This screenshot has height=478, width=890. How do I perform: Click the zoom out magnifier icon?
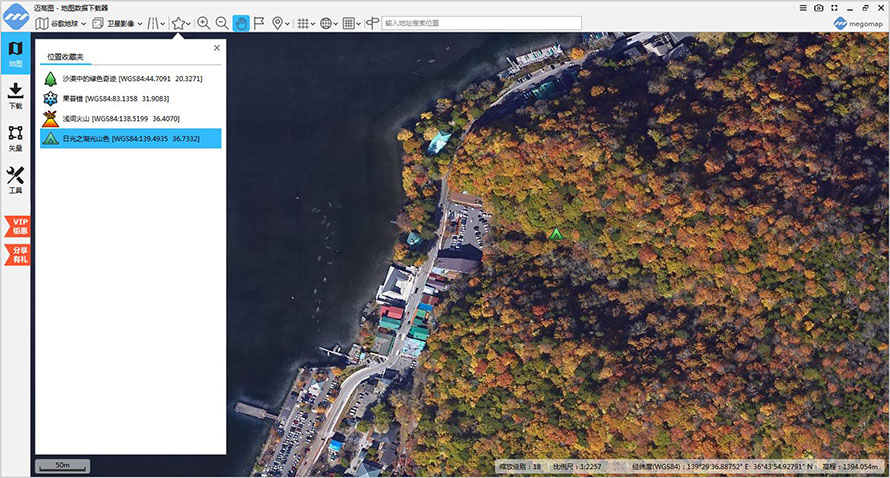(221, 23)
